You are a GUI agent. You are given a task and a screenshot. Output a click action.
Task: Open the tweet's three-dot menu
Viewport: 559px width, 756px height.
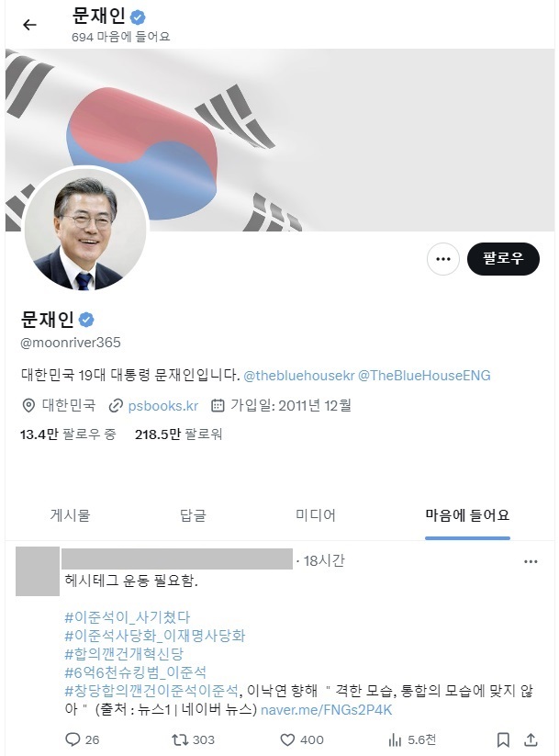pyautogui.click(x=531, y=561)
